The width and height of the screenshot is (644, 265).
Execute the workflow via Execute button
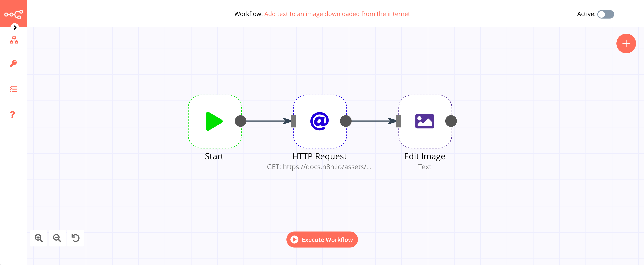tap(322, 240)
